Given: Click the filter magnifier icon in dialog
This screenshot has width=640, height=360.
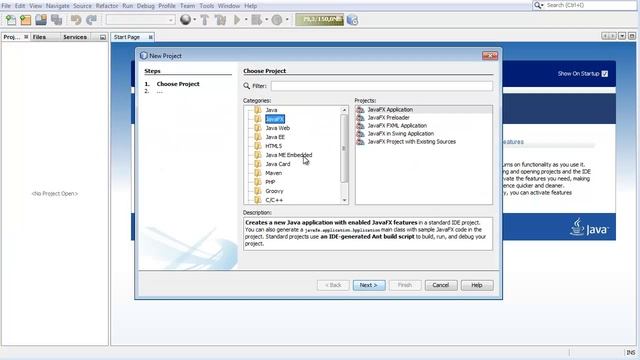Looking at the screenshot, I should coord(247,86).
